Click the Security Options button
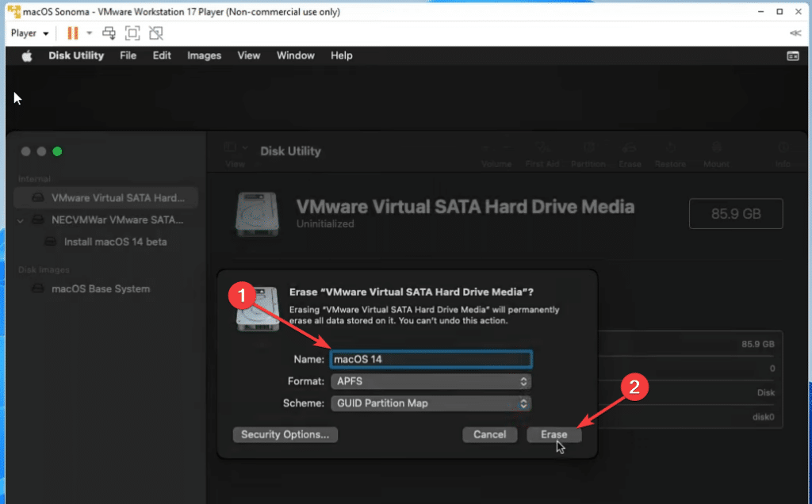The height and width of the screenshot is (504, 812). pos(285,435)
